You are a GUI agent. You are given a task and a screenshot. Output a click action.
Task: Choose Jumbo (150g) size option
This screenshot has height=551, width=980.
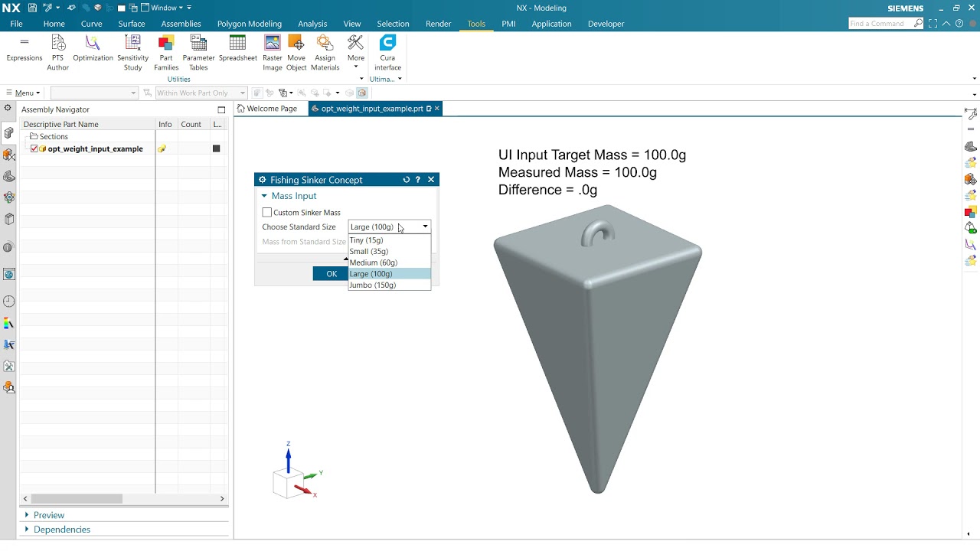tap(390, 285)
